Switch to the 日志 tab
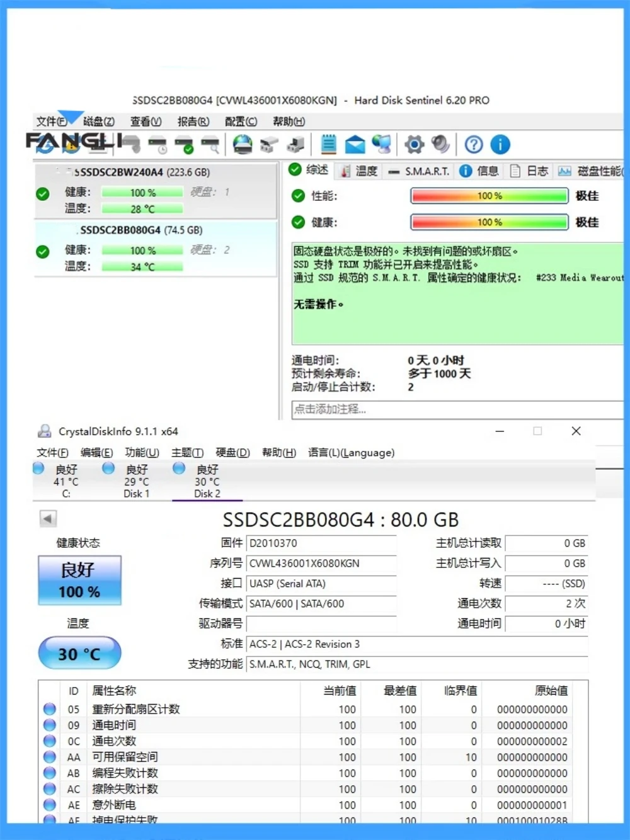630x840 pixels. (x=529, y=171)
